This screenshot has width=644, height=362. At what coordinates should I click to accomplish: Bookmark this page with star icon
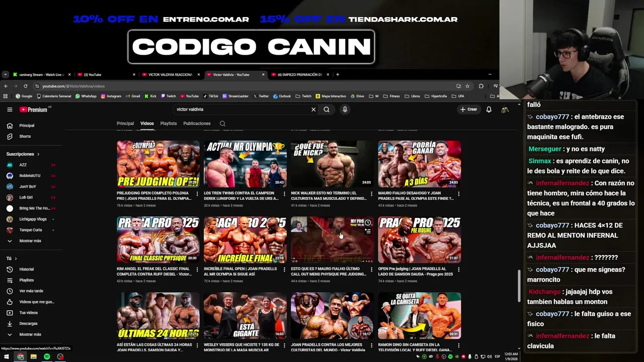tap(467, 86)
